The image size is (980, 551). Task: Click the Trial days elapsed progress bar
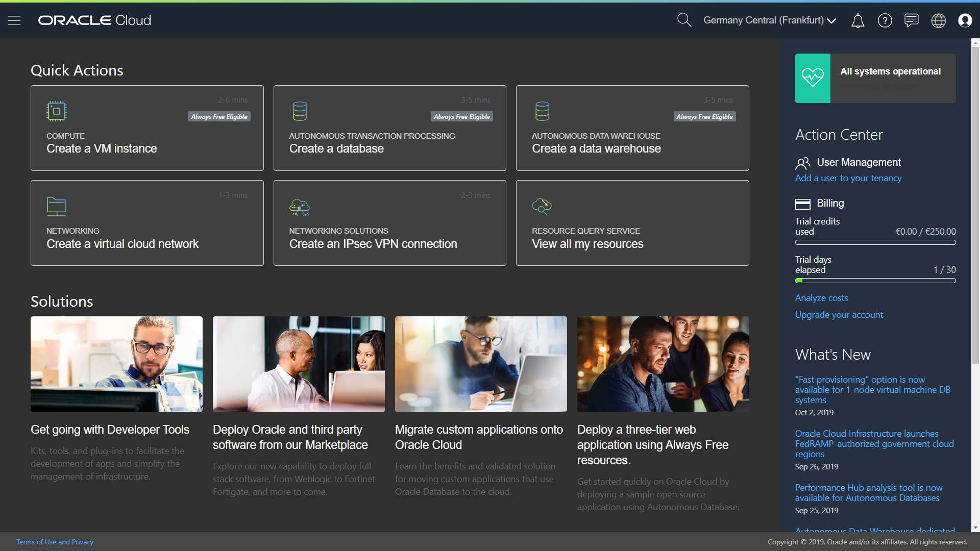pyautogui.click(x=875, y=280)
